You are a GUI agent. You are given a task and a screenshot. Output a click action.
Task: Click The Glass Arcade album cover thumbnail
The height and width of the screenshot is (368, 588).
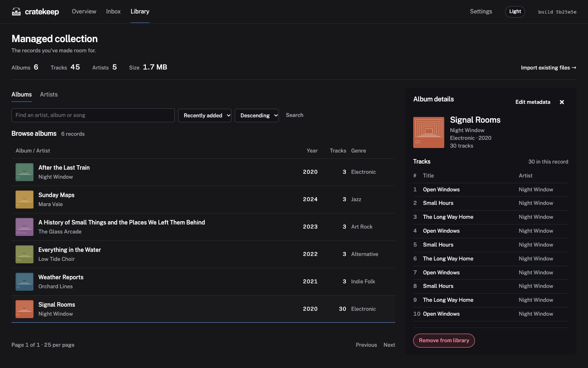(24, 227)
